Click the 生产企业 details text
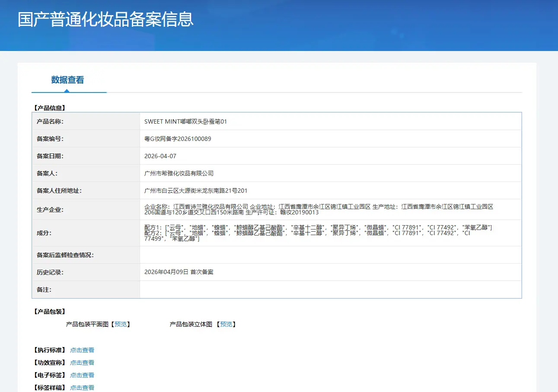558x392 pixels. [x=319, y=210]
